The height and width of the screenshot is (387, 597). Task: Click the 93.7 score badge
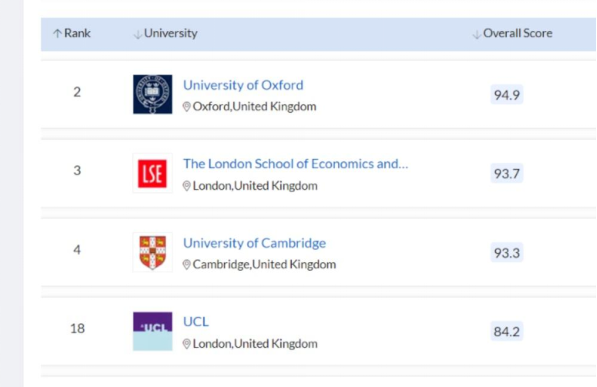pos(507,174)
